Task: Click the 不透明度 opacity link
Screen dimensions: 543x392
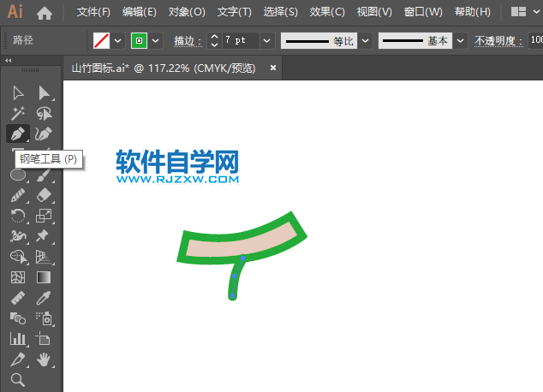Action: coord(496,41)
